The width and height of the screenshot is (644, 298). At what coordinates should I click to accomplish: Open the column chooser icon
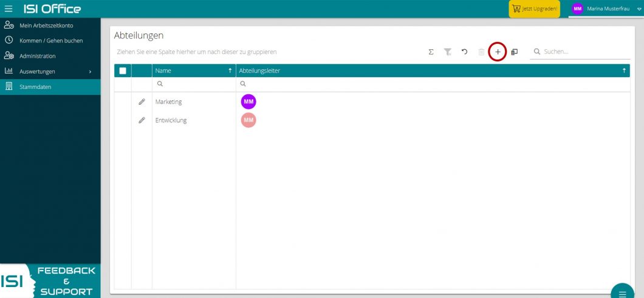pos(514,52)
